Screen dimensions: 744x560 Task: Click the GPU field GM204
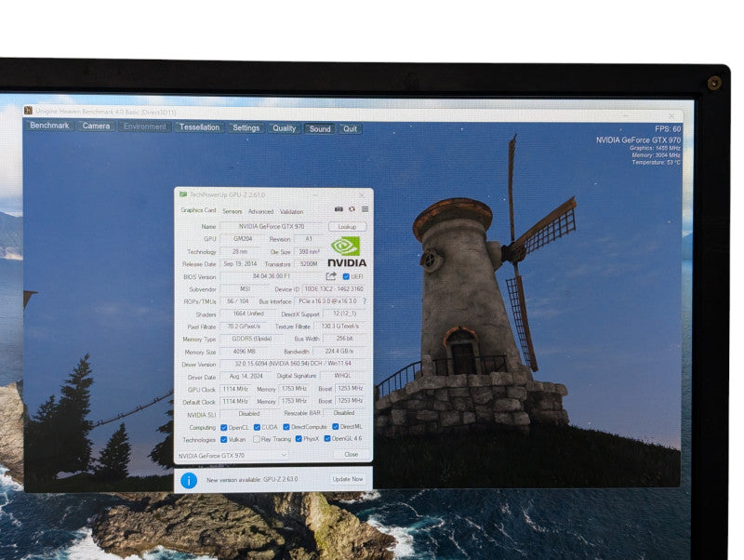(x=243, y=239)
